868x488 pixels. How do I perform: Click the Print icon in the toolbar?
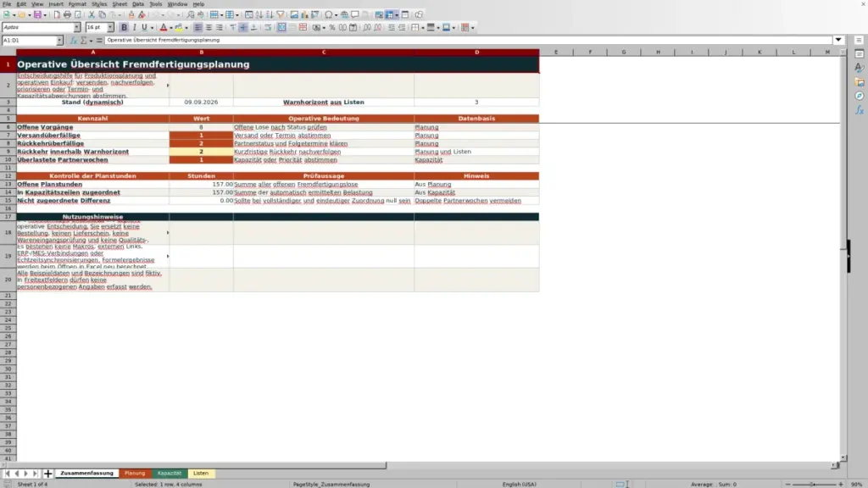pos(67,15)
